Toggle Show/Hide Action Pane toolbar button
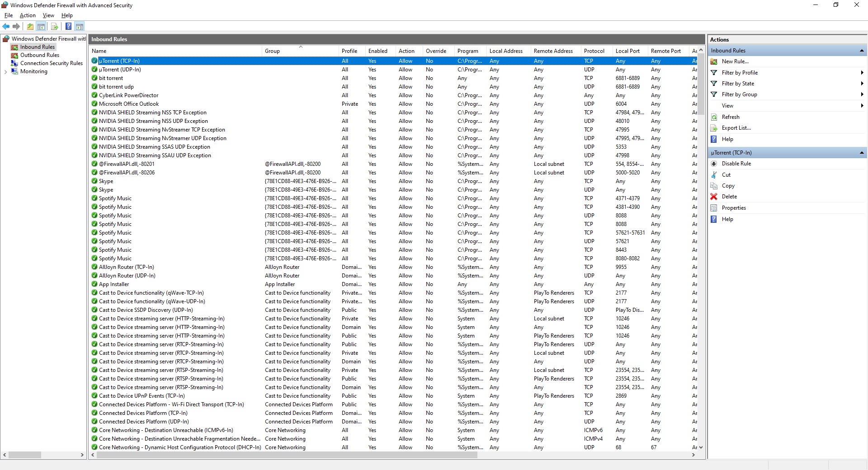Image resolution: width=868 pixels, height=470 pixels. [x=80, y=27]
